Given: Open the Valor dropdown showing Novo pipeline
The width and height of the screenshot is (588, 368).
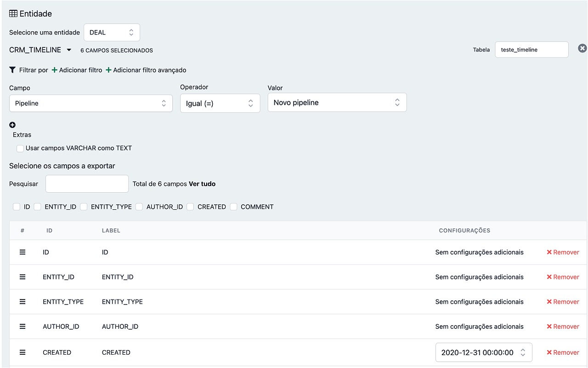Looking at the screenshot, I should [x=337, y=103].
